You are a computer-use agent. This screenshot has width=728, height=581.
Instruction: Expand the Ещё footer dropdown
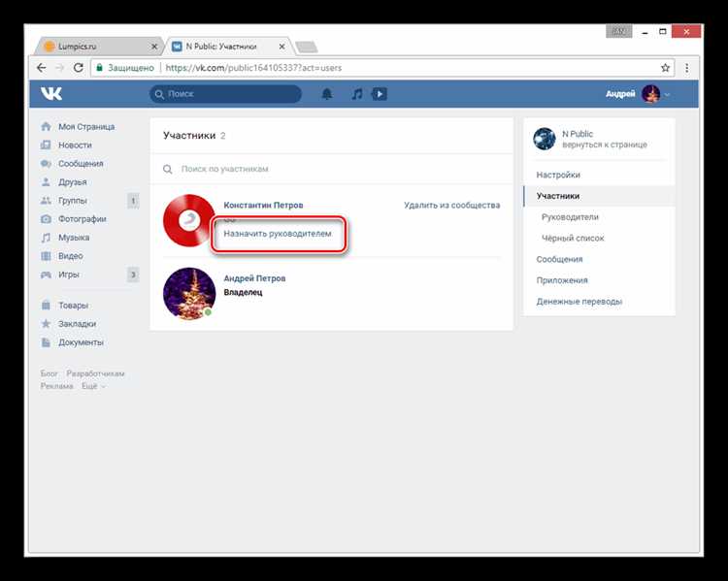point(94,386)
